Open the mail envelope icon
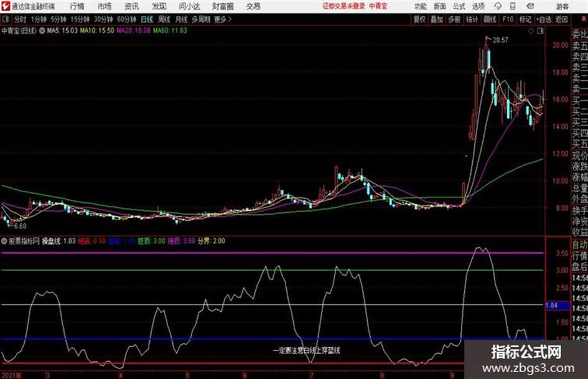Image resolution: width=588 pixels, height=379 pixels. tap(530, 6)
